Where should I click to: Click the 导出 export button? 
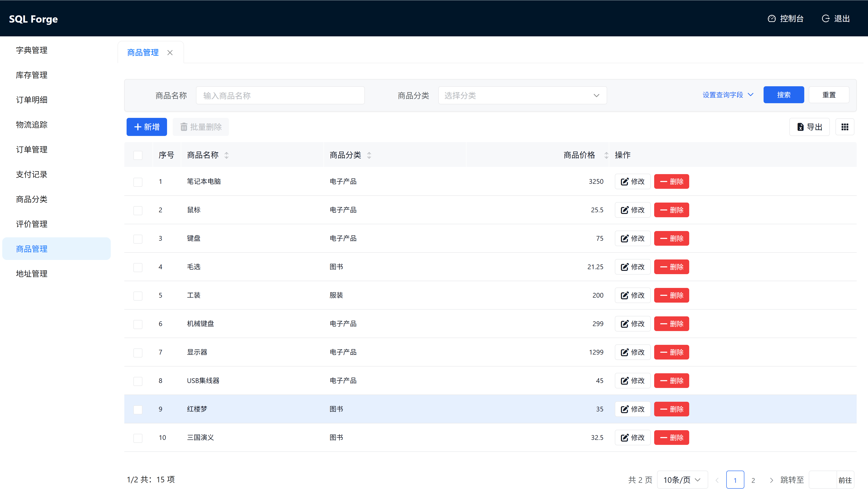tap(809, 127)
